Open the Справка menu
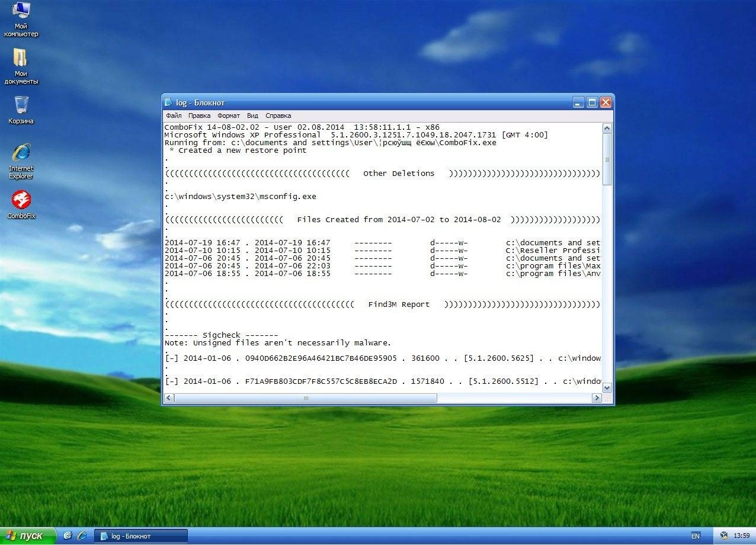 tap(278, 116)
